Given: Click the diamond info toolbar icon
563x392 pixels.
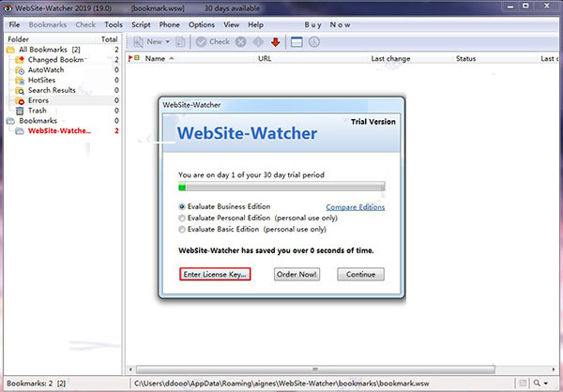Looking at the screenshot, I should click(258, 42).
